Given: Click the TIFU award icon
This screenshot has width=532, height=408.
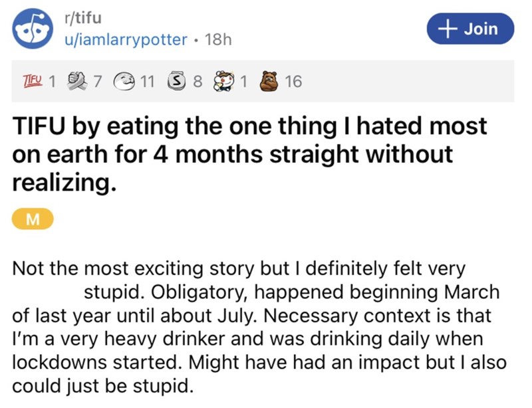Looking at the screenshot, I should [32, 82].
